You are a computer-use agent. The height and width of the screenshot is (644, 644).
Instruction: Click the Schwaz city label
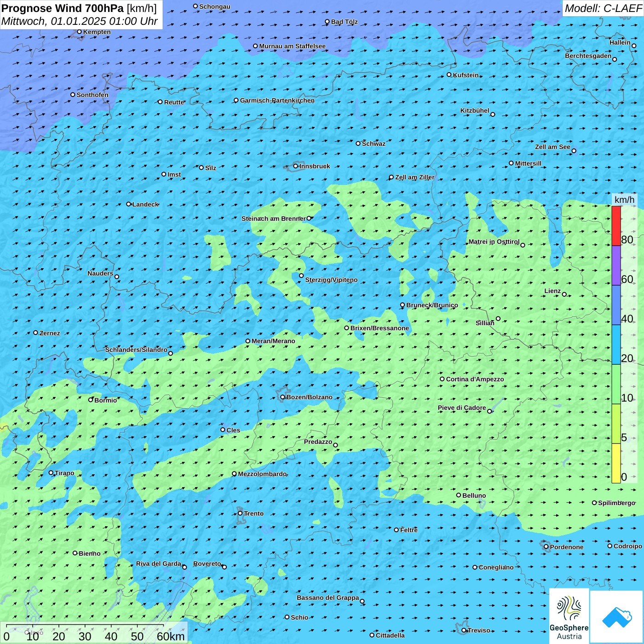tap(374, 144)
